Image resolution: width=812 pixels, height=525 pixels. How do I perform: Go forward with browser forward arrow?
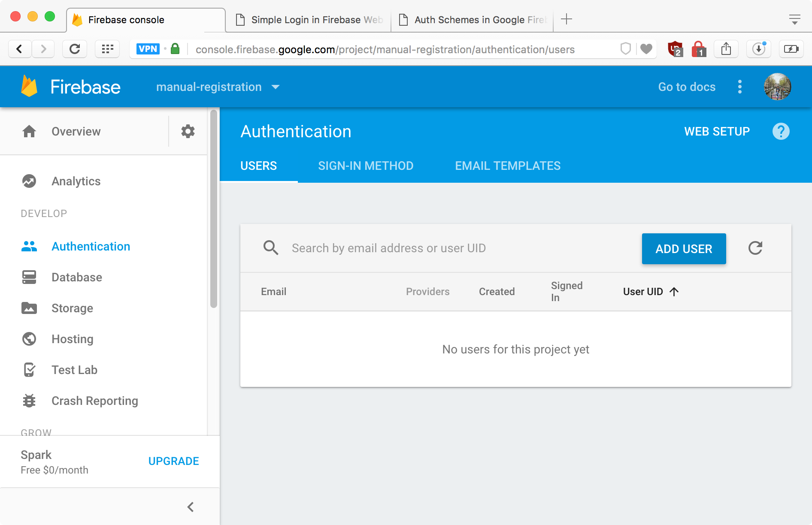click(43, 49)
